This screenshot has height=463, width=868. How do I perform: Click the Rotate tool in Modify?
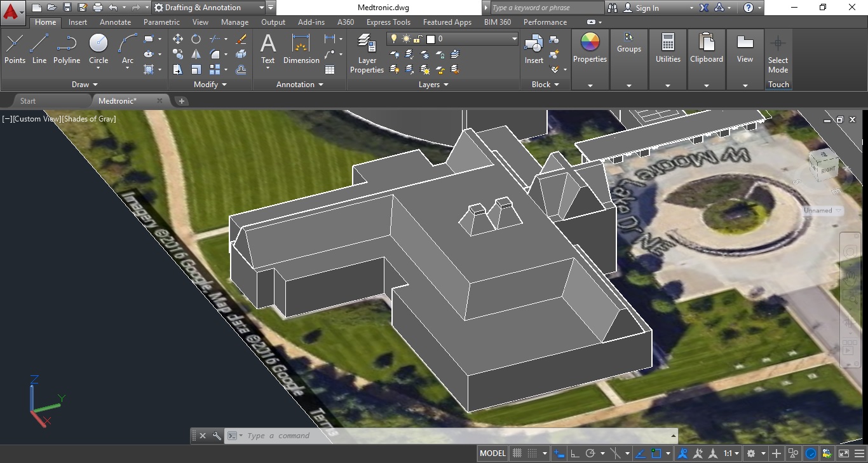pos(196,39)
